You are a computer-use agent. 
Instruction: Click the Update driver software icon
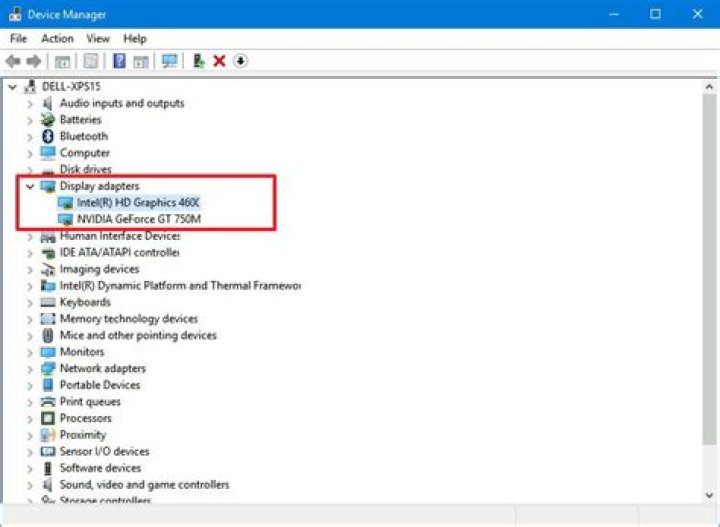[x=198, y=61]
